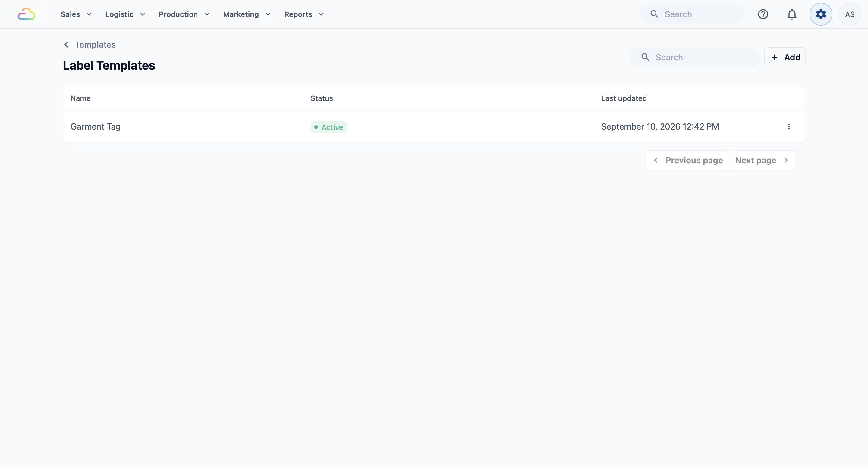
Task: Click the Status column header
Action: coord(322,98)
